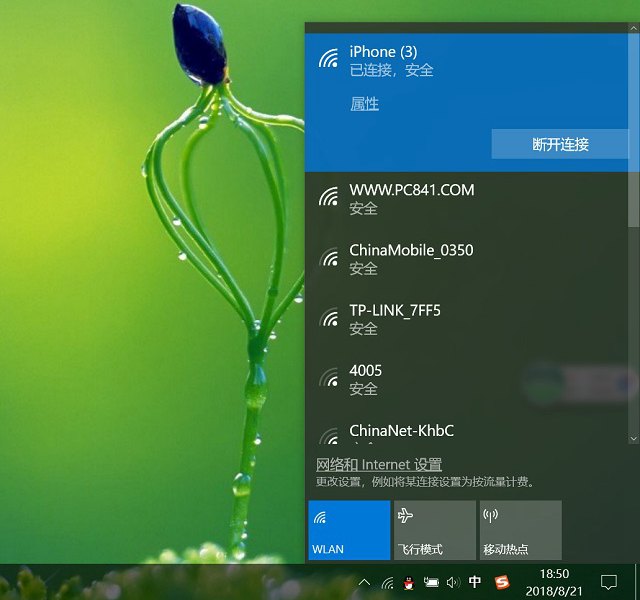Toggle the 移动热点 mobile hotspot tile

(520, 530)
